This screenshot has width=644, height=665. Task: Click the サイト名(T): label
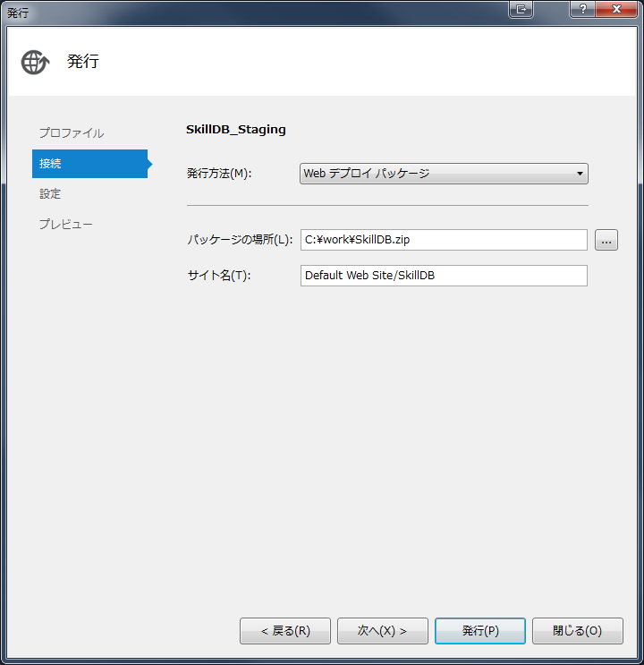point(219,276)
